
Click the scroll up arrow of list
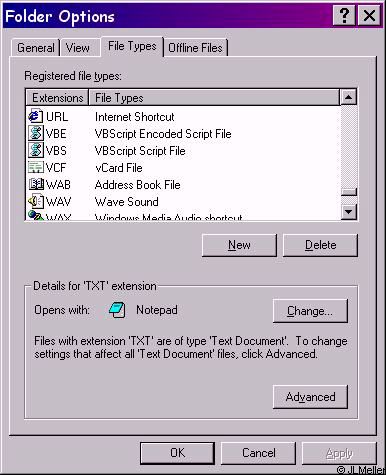click(349, 97)
